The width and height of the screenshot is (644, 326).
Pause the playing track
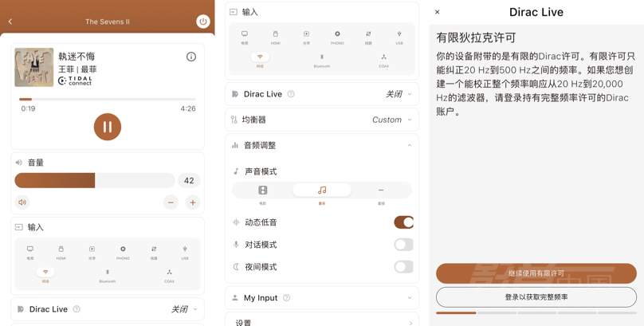click(108, 127)
